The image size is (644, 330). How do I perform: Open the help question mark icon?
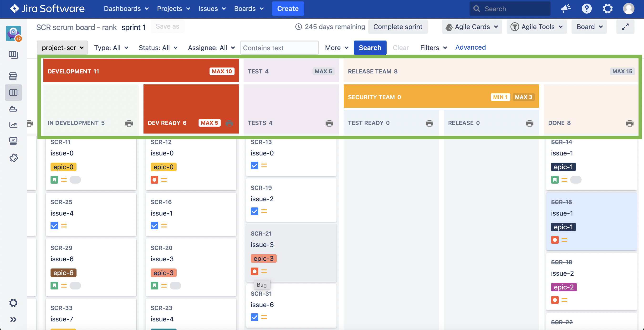[587, 9]
